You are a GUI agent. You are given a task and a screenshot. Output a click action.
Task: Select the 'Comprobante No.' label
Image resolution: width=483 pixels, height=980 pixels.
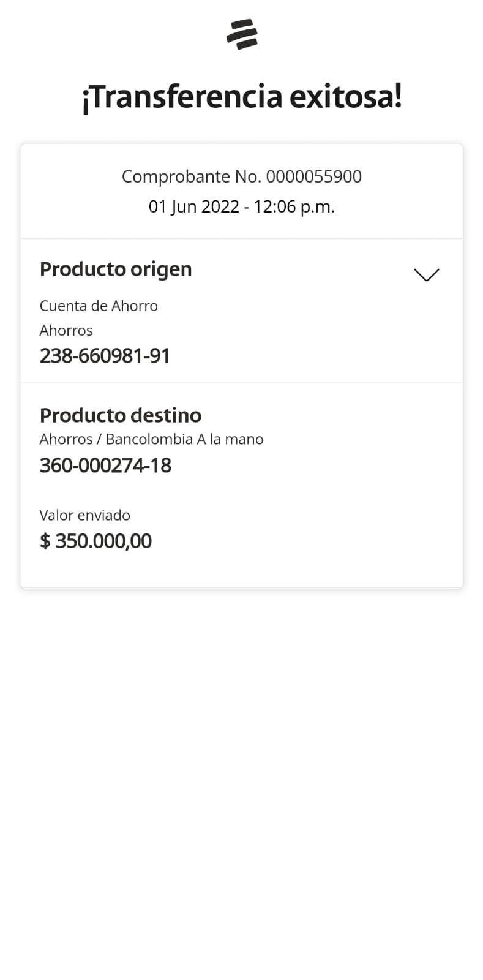click(192, 176)
